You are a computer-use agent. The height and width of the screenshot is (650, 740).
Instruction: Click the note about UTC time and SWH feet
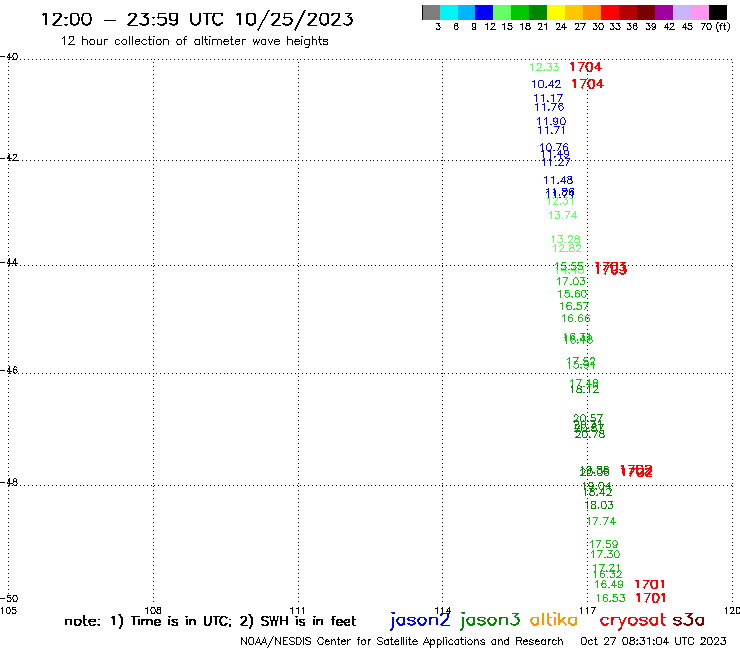point(210,621)
